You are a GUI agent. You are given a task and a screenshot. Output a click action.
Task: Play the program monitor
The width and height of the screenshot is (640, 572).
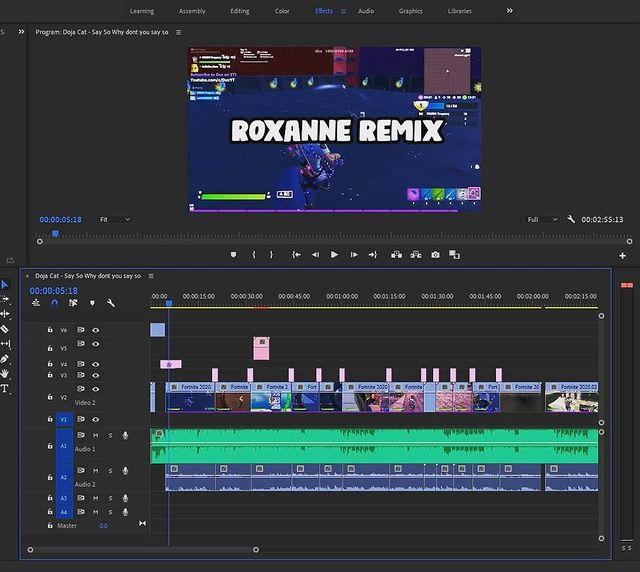tap(334, 255)
